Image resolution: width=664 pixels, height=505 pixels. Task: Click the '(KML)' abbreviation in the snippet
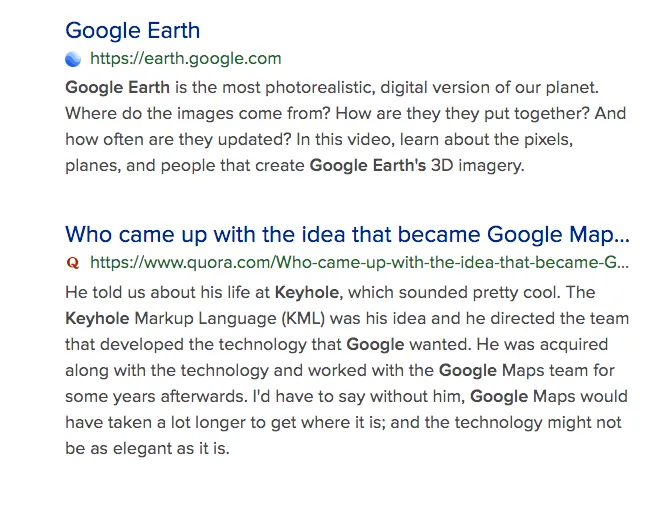click(x=303, y=318)
